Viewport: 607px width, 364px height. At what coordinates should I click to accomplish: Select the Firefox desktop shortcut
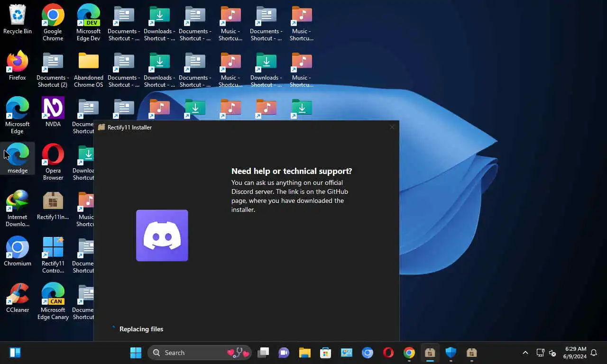[x=18, y=66]
